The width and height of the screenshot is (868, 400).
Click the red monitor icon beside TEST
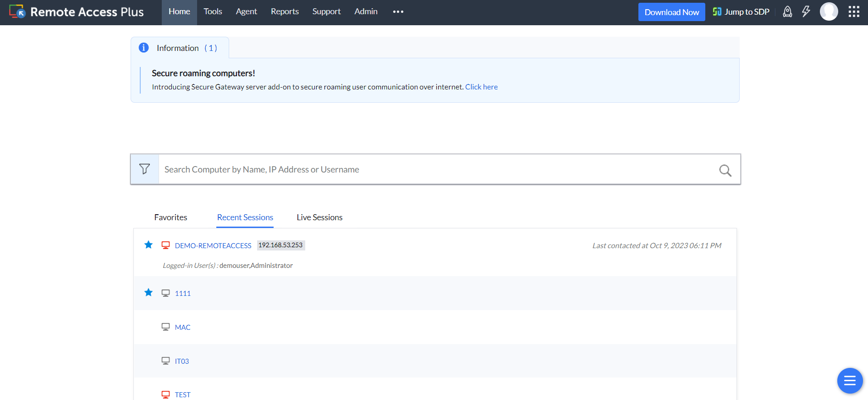click(165, 394)
